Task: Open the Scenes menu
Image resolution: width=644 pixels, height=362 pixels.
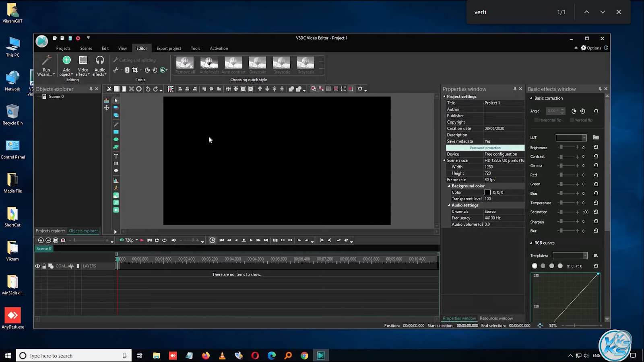Action: 86,48
